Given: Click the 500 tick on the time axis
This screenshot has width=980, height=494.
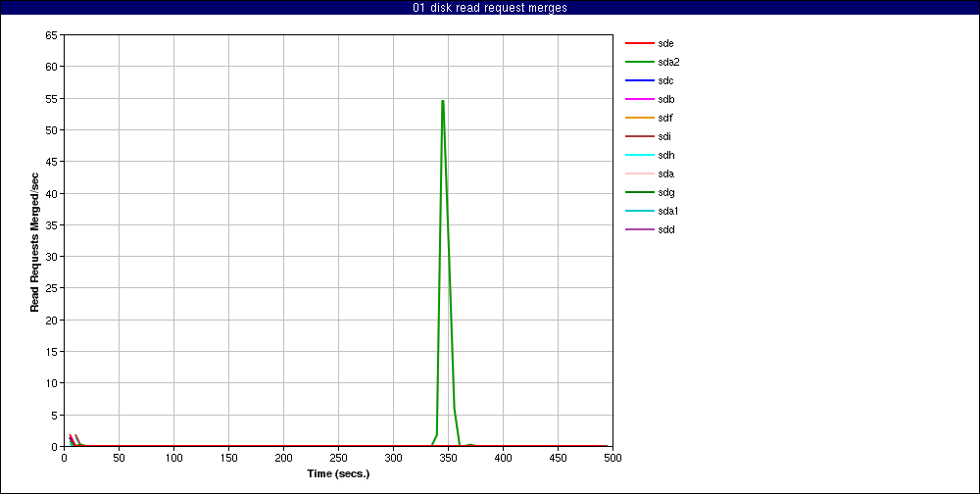Looking at the screenshot, I should click(613, 458).
